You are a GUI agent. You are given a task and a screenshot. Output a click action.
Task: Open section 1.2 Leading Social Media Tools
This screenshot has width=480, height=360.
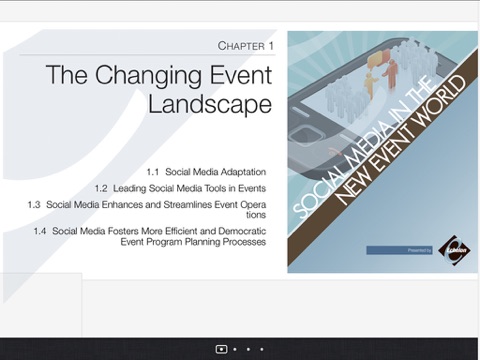pos(180,188)
